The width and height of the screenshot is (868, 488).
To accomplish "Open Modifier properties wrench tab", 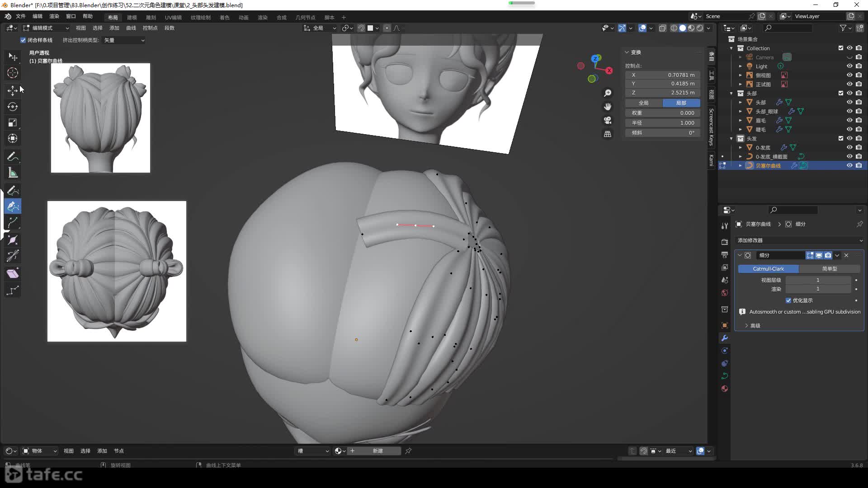I will click(x=725, y=338).
